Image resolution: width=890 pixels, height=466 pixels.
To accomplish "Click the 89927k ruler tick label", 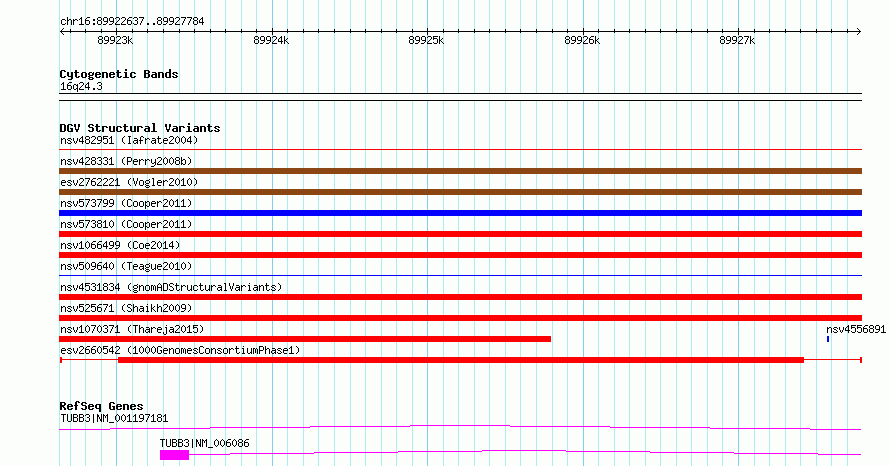I will 737,40.
